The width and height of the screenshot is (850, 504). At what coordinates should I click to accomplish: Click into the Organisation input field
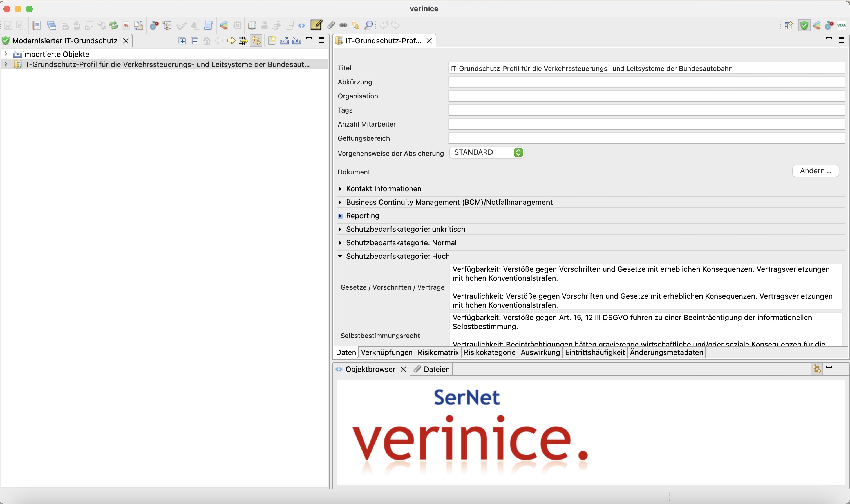point(647,96)
